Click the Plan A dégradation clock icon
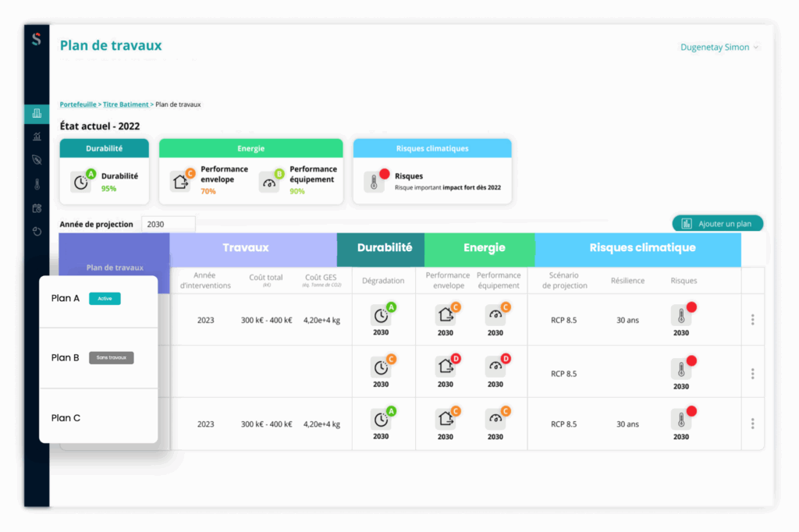799x532 pixels. pos(381,315)
